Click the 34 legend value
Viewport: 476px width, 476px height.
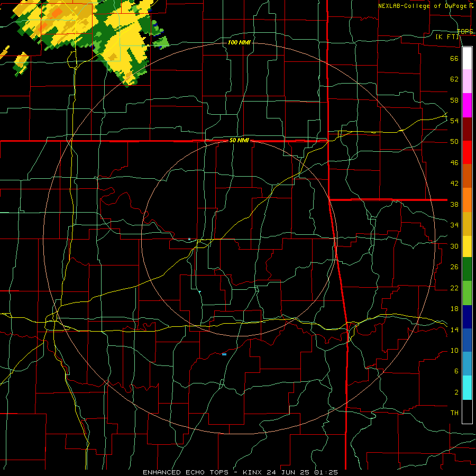coord(454,225)
